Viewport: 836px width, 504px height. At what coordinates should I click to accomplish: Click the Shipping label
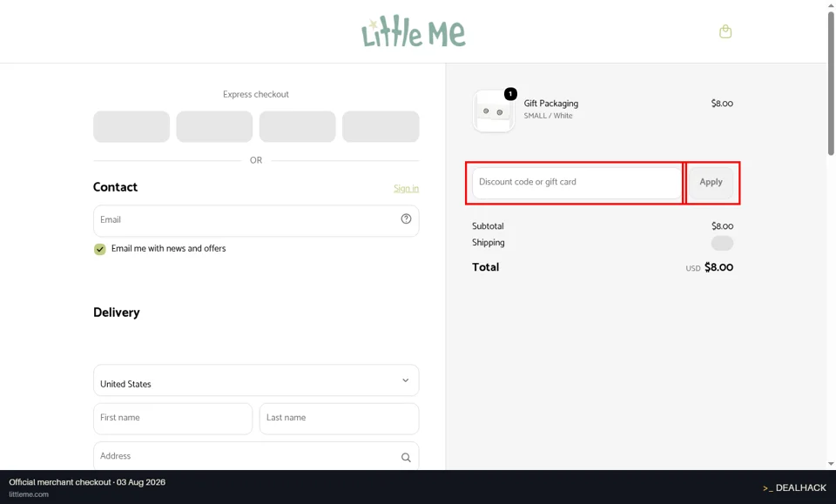point(488,242)
